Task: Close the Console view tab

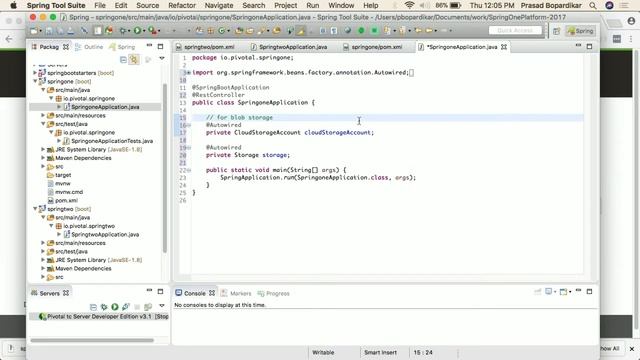Action: tap(212, 293)
